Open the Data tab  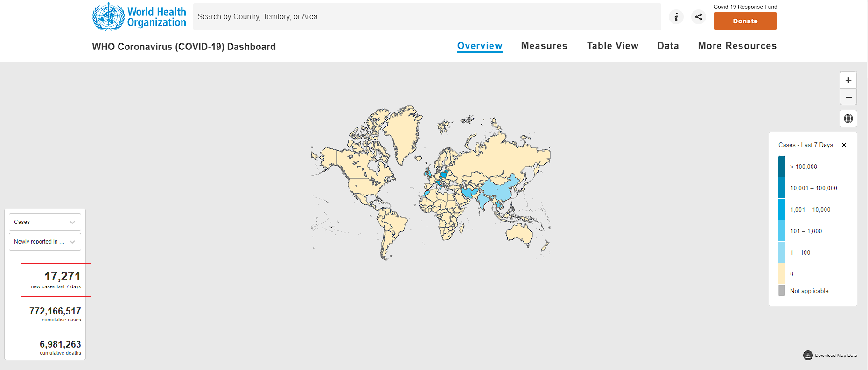coord(668,46)
